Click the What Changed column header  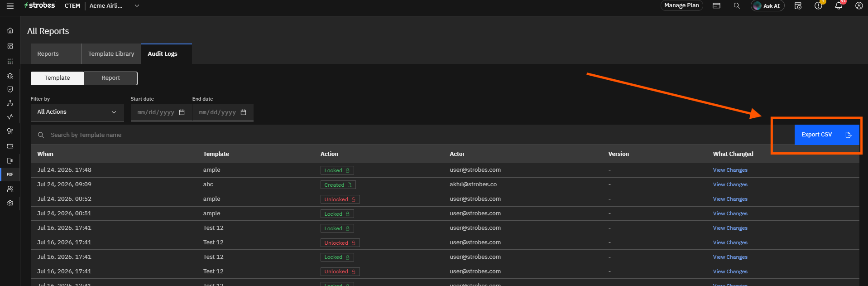[733, 154]
